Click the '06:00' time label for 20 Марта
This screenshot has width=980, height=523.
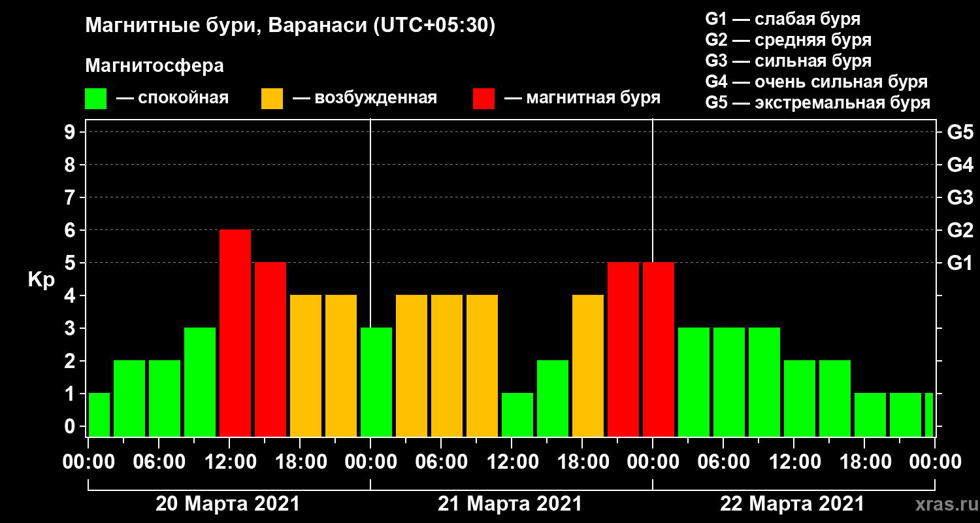tap(159, 462)
